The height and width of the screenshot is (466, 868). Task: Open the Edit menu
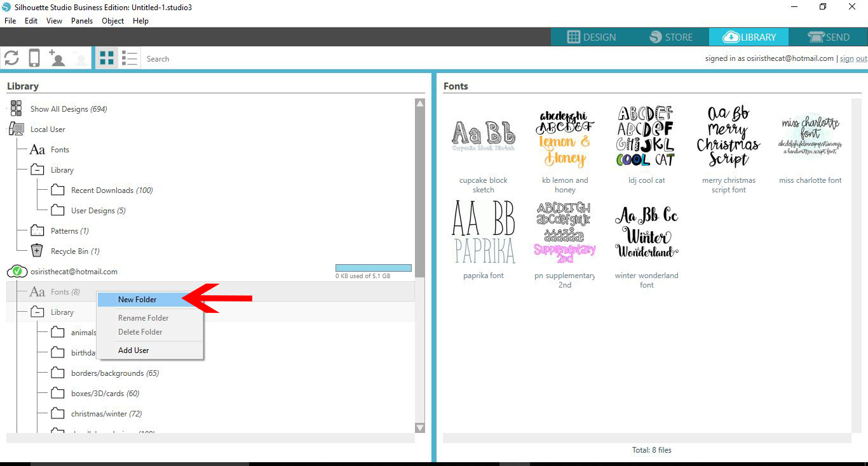click(31, 21)
